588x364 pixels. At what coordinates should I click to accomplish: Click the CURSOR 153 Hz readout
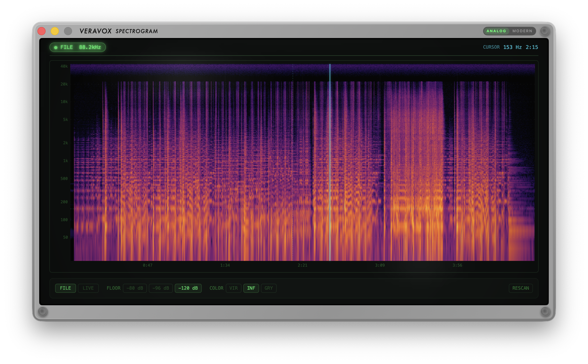(x=502, y=47)
